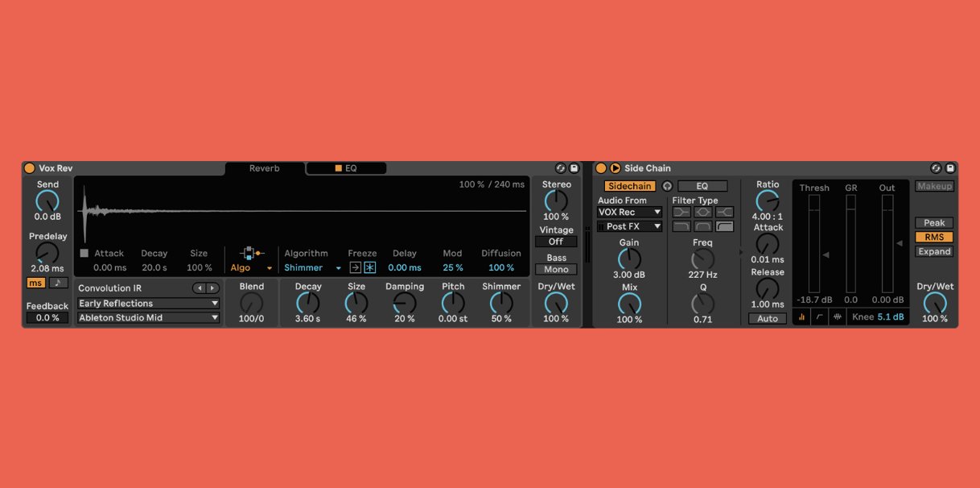Screen dimensions: 980x488
Task: Select note-sync predelay mode
Action: click(x=58, y=283)
